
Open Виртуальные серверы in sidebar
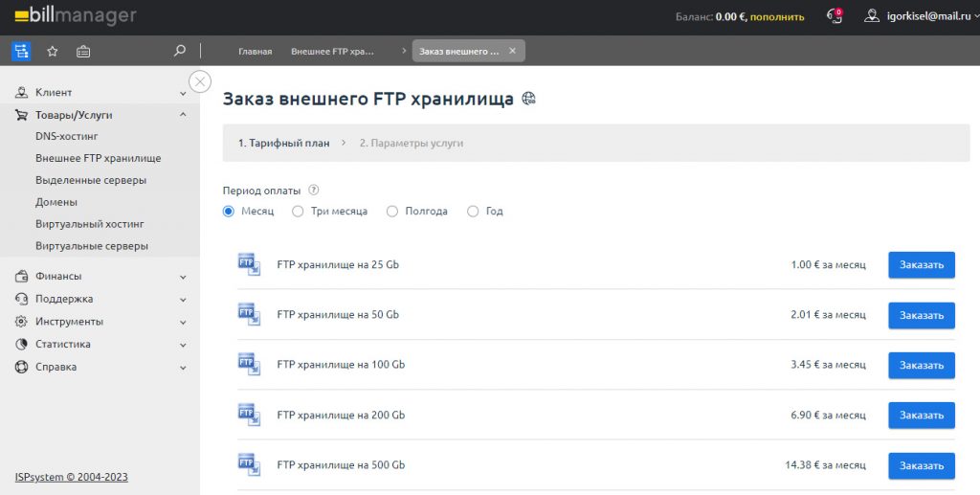pos(92,246)
